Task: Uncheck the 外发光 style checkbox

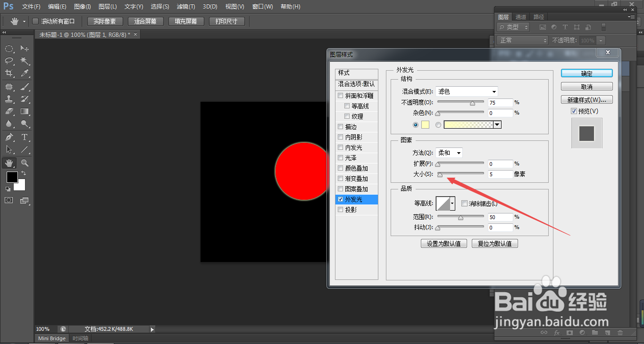Action: (x=341, y=199)
